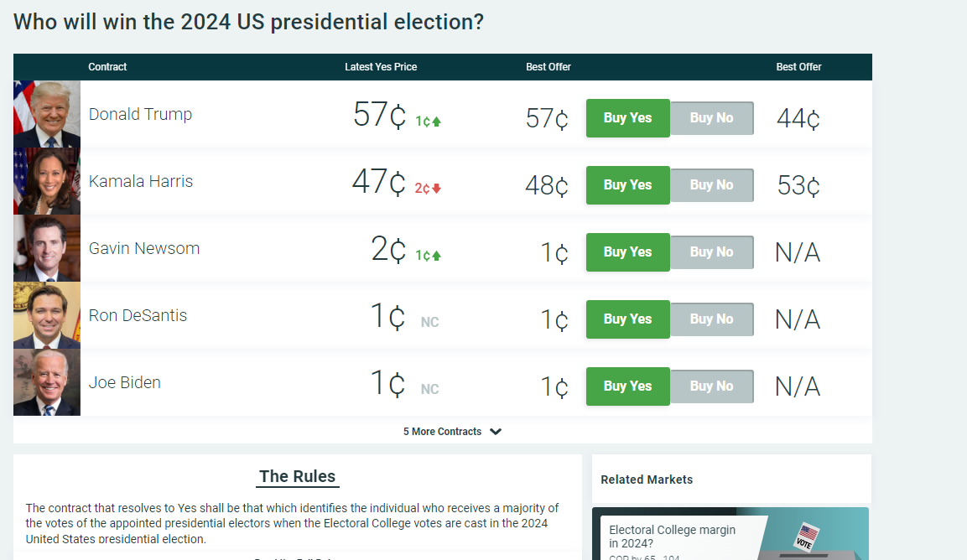The height and width of the screenshot is (560, 967).
Task: Buy No on Donald Trump
Action: pyautogui.click(x=711, y=118)
